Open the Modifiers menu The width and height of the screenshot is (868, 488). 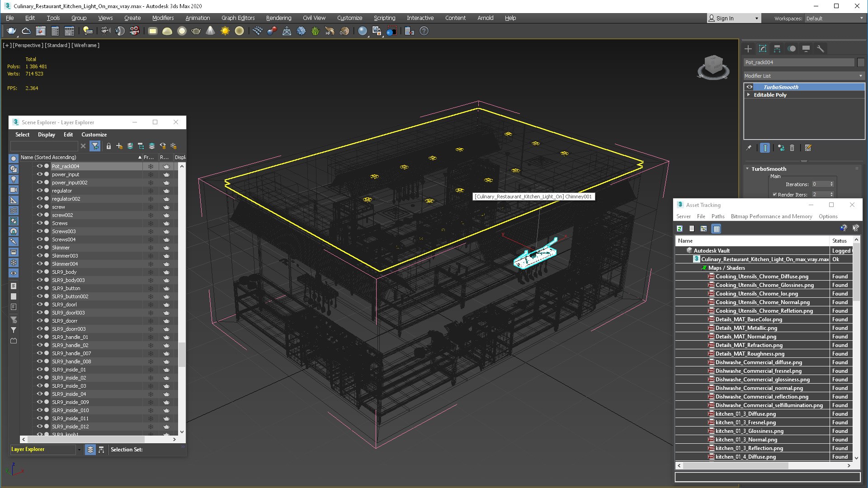[163, 18]
